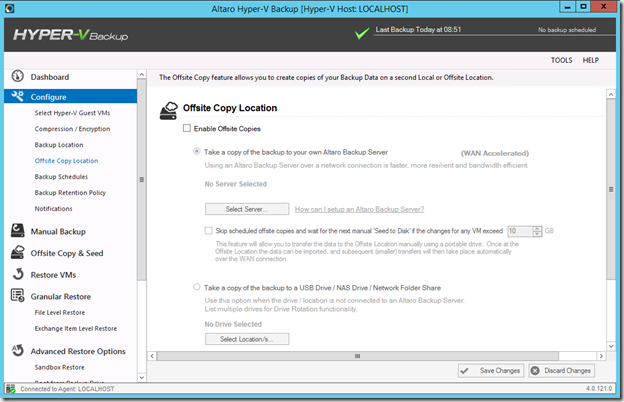Click main panel vertical scrollbar up arrow
Image resolution: width=624 pixels, height=402 pixels.
click(611, 94)
